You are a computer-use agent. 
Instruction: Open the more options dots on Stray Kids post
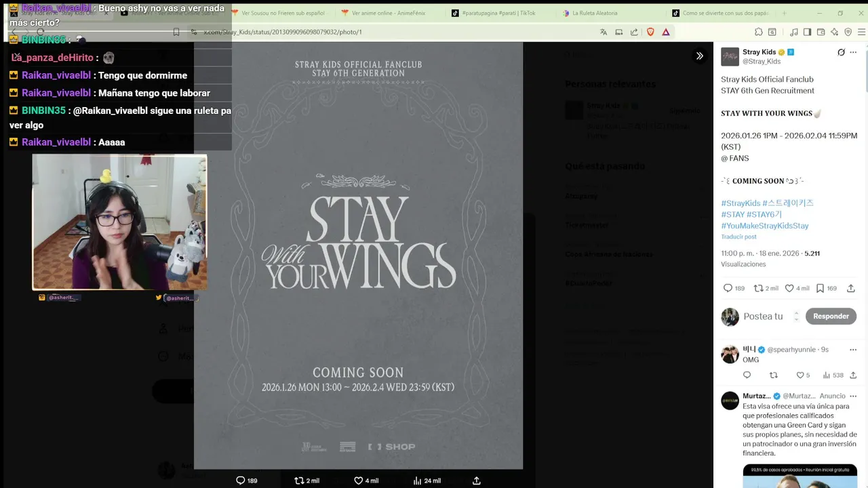click(853, 52)
